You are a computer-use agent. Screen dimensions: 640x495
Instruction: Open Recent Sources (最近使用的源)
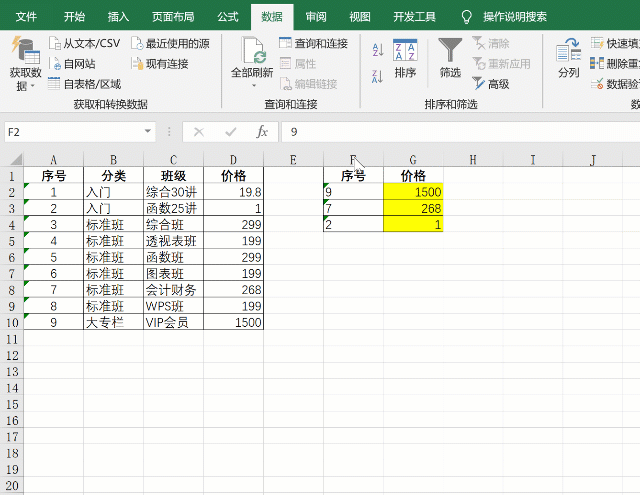pyautogui.click(x=137, y=43)
